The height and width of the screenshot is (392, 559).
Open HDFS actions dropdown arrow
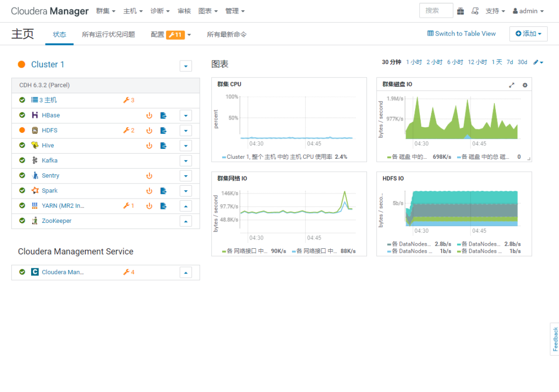[186, 131]
